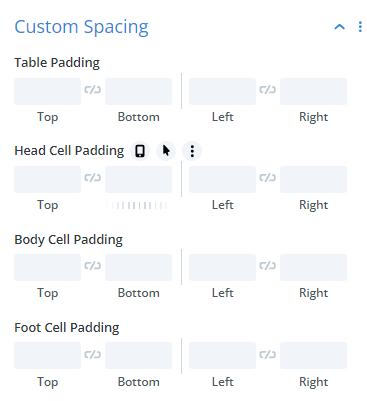Click the Head Cell Padding hover cursor icon
This screenshot has width=367, height=401.
tap(166, 151)
